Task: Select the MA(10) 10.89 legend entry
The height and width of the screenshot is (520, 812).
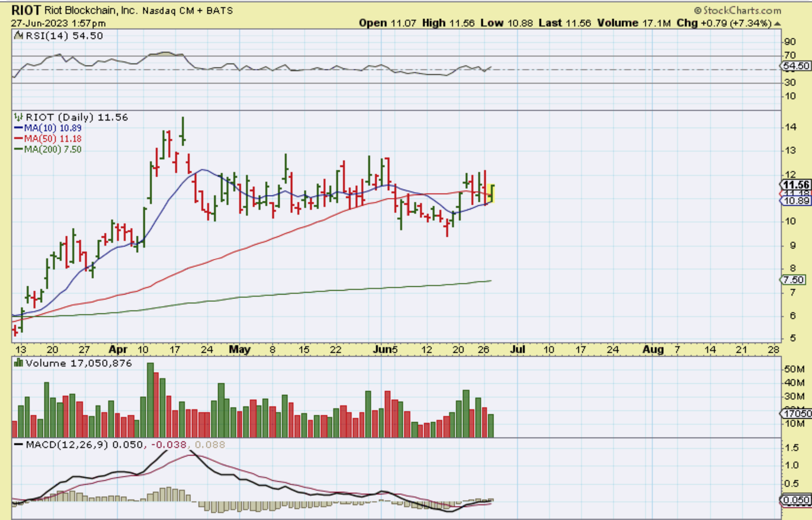Action: (x=48, y=128)
